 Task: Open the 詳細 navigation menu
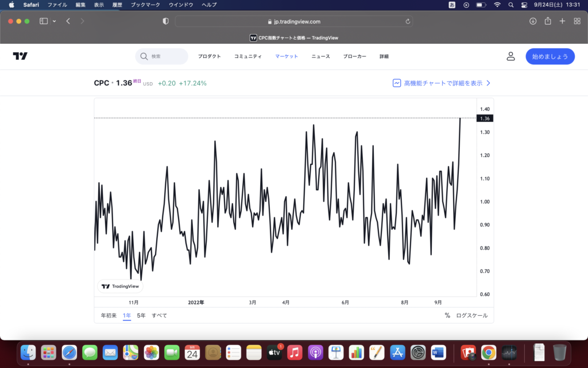pos(384,56)
